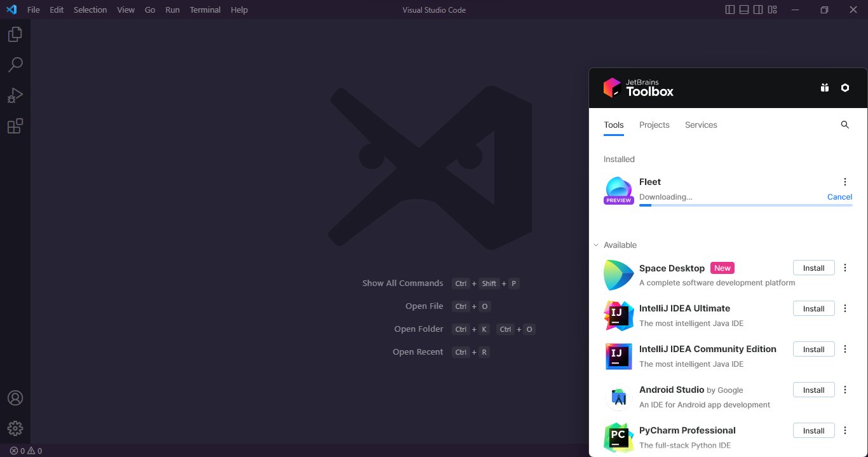The image size is (868, 457).
Task: Open Run and Debug view
Action: pyautogui.click(x=15, y=95)
